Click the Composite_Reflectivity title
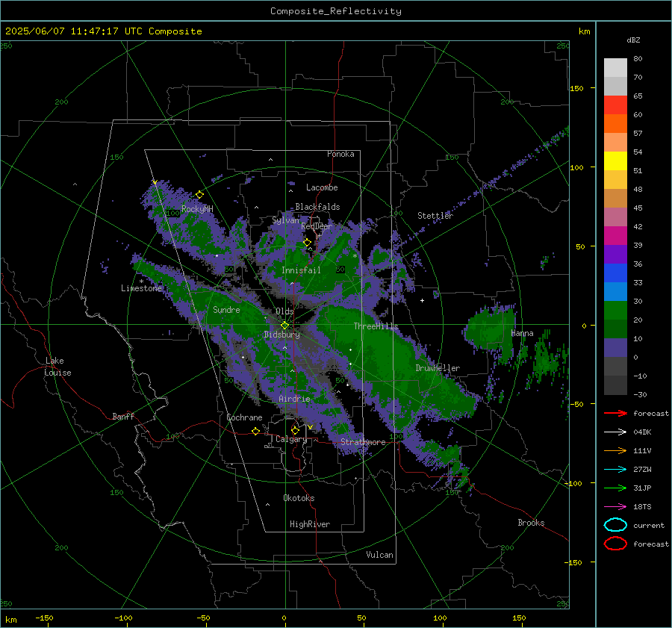The height and width of the screenshot is (628, 672). coord(336,11)
